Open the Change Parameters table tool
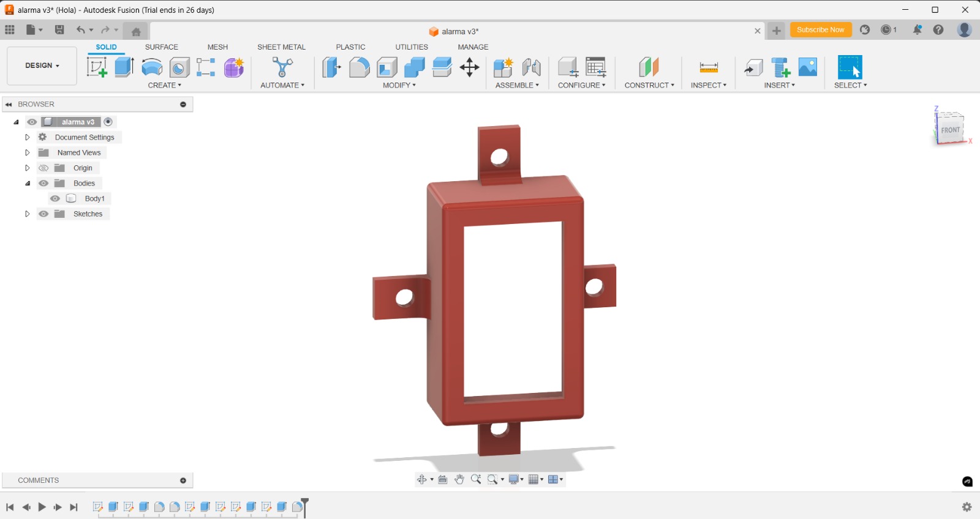The width and height of the screenshot is (980, 519). click(x=596, y=67)
